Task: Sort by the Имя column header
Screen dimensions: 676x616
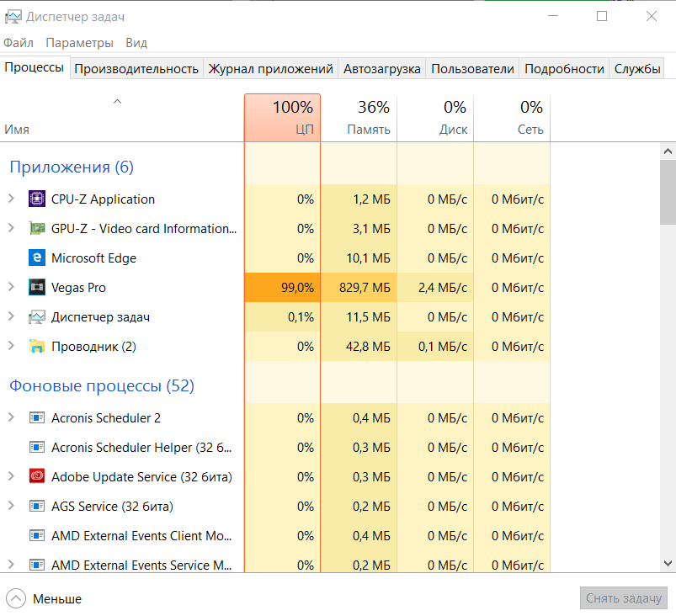Action: point(122,118)
